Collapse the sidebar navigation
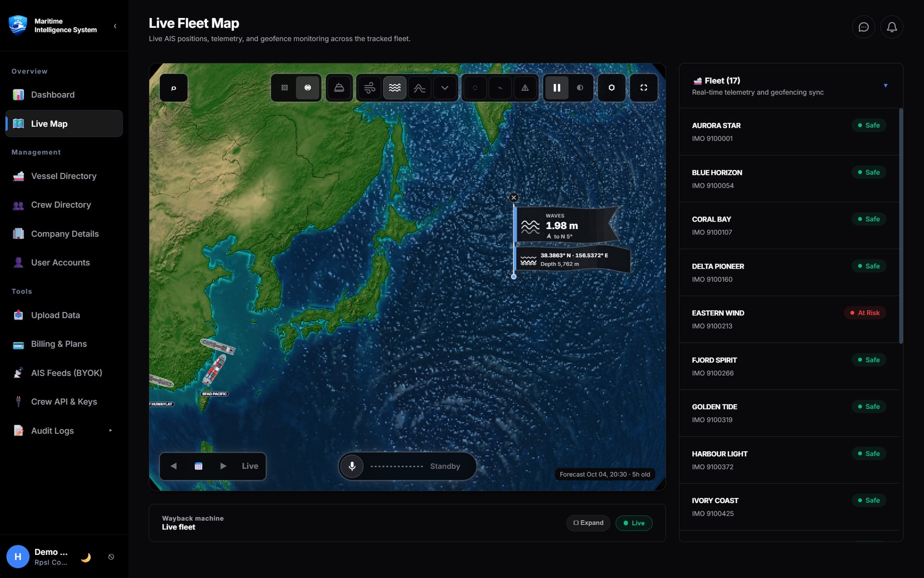 (115, 26)
